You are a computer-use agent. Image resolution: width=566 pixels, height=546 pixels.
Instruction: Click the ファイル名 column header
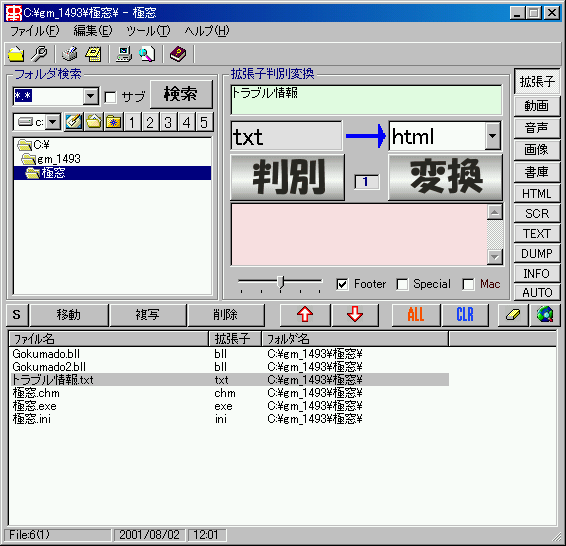point(108,339)
